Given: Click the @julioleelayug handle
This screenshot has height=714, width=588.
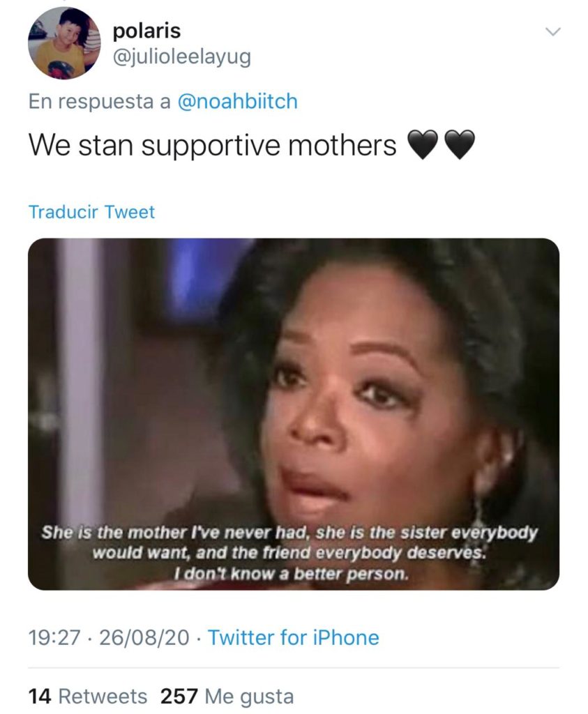Looking at the screenshot, I should click(181, 57).
